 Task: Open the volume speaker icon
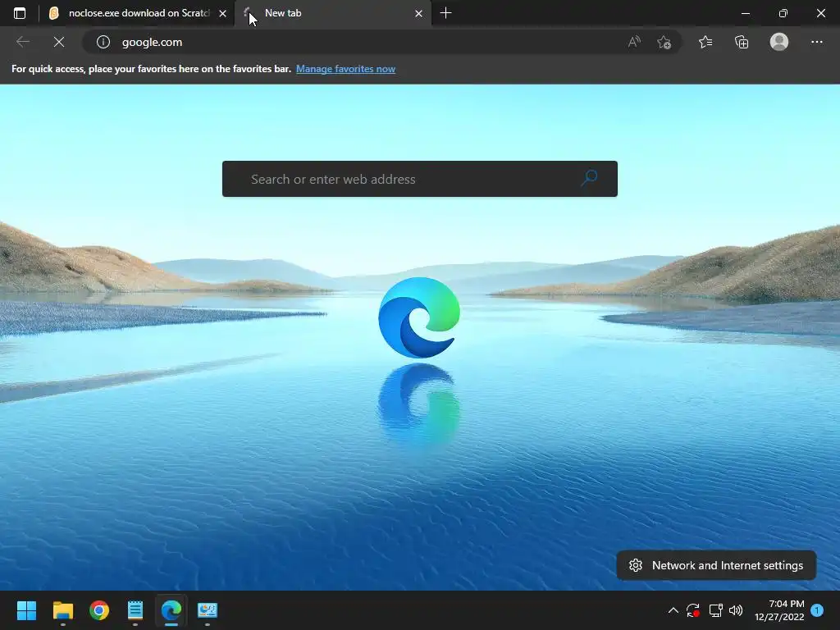(736, 610)
